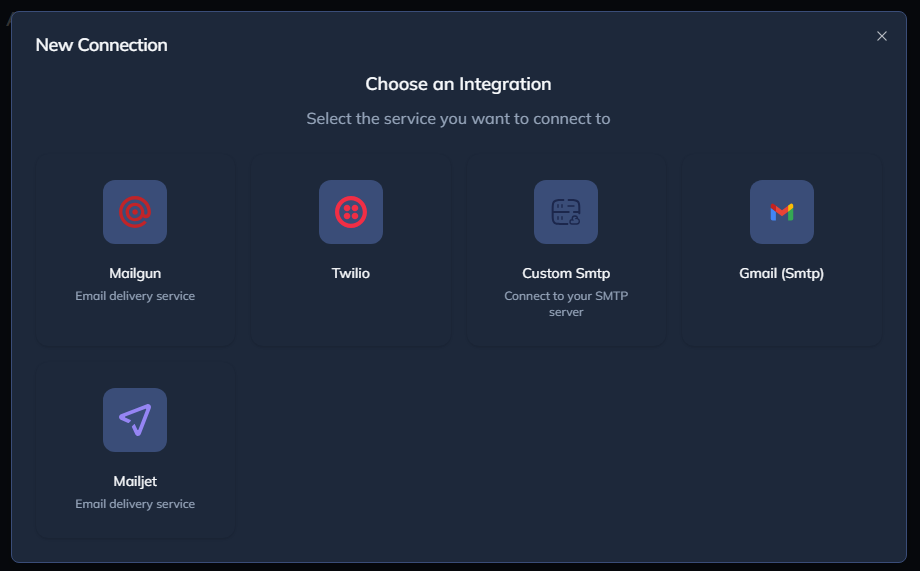The width and height of the screenshot is (920, 571).
Task: Click Mailjet's Email delivery service description
Action: 135,504
